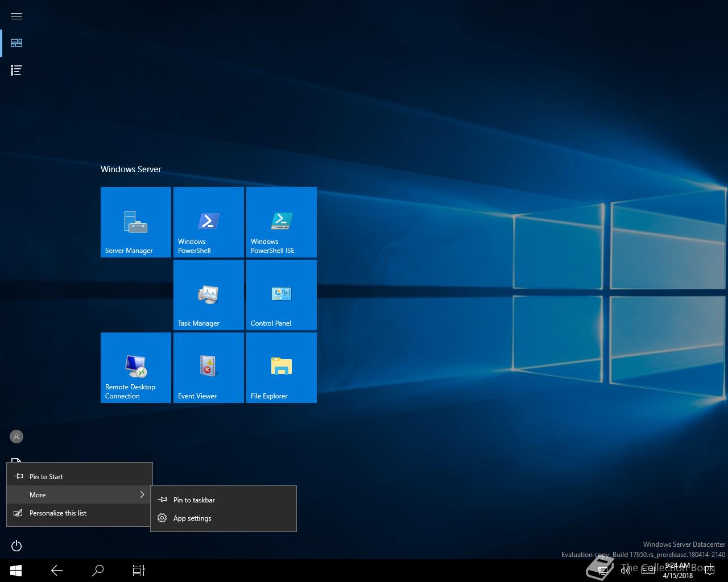Screen dimensions: 728x582
Task: Open the Event Viewer tile
Action: pos(209,368)
